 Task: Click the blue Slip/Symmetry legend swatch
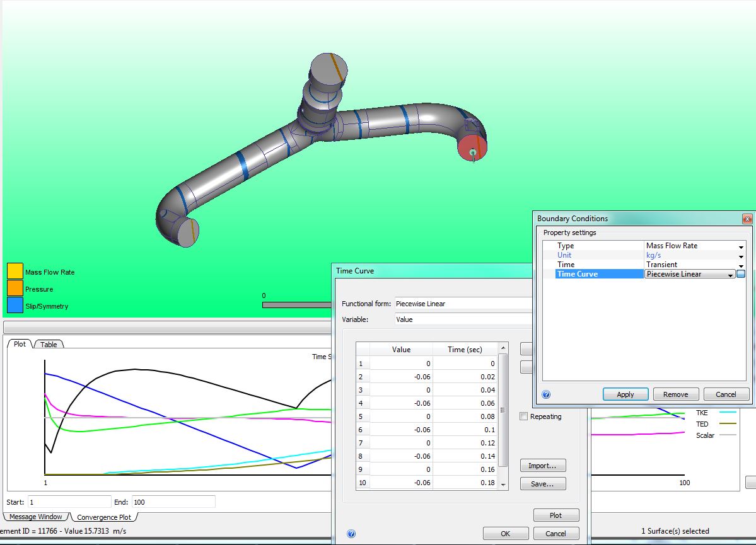[x=15, y=305]
